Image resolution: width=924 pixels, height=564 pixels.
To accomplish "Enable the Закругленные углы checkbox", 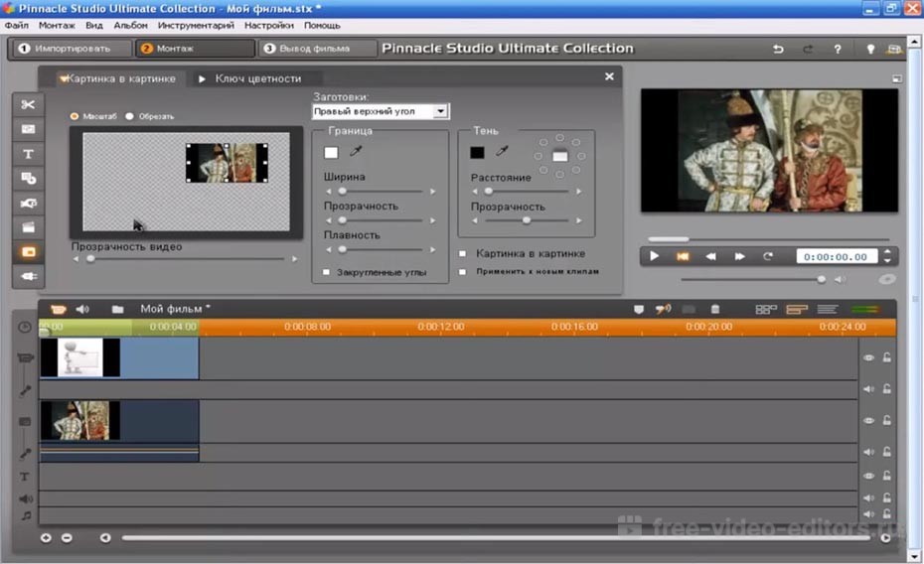I will coord(326,271).
